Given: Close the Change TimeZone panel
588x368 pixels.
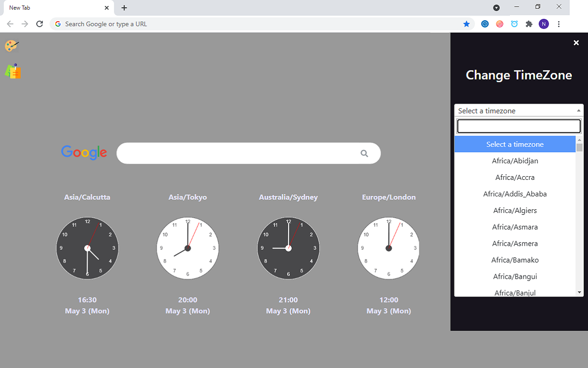Looking at the screenshot, I should (x=576, y=42).
